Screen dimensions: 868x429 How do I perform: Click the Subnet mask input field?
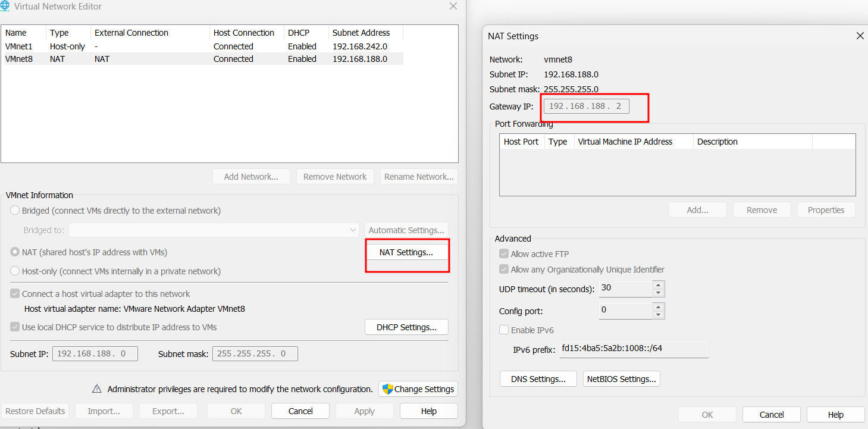click(255, 353)
